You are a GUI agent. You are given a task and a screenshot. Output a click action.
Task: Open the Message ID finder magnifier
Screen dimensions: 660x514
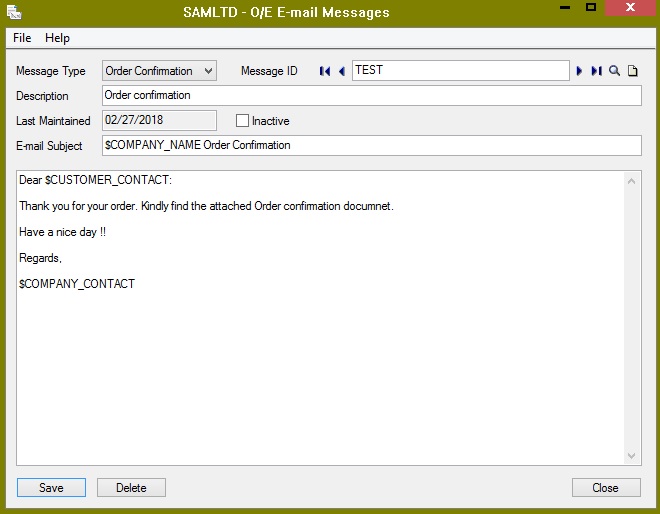click(614, 71)
